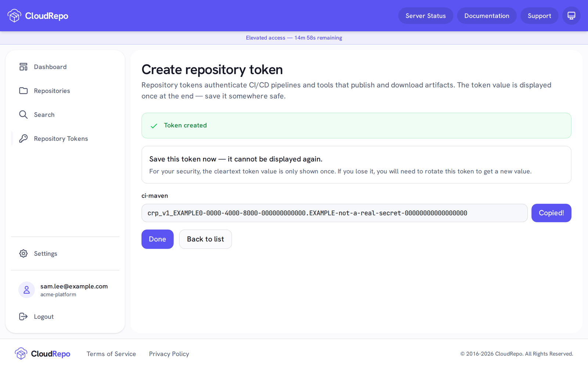Open the Terms of Service link
Viewport: 588px width, 368px height.
(111, 354)
